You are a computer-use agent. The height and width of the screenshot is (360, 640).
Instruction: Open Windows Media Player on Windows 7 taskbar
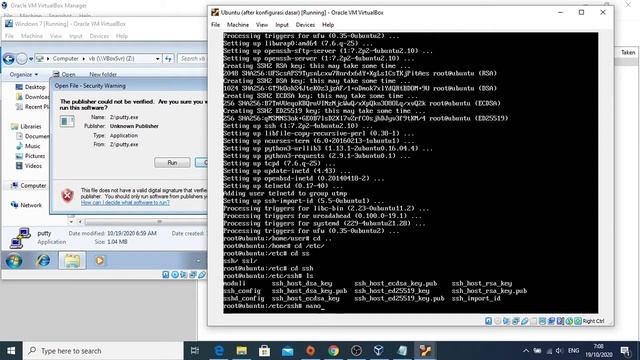coord(100,260)
